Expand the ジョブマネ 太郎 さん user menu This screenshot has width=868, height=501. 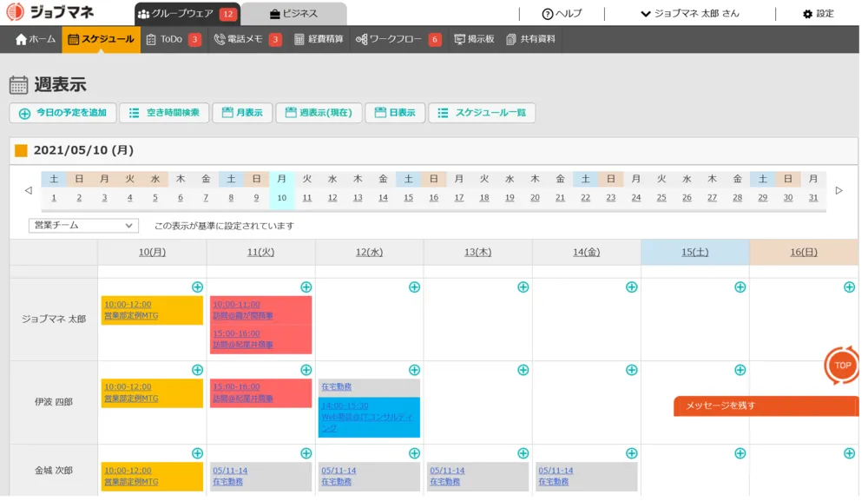coord(690,14)
